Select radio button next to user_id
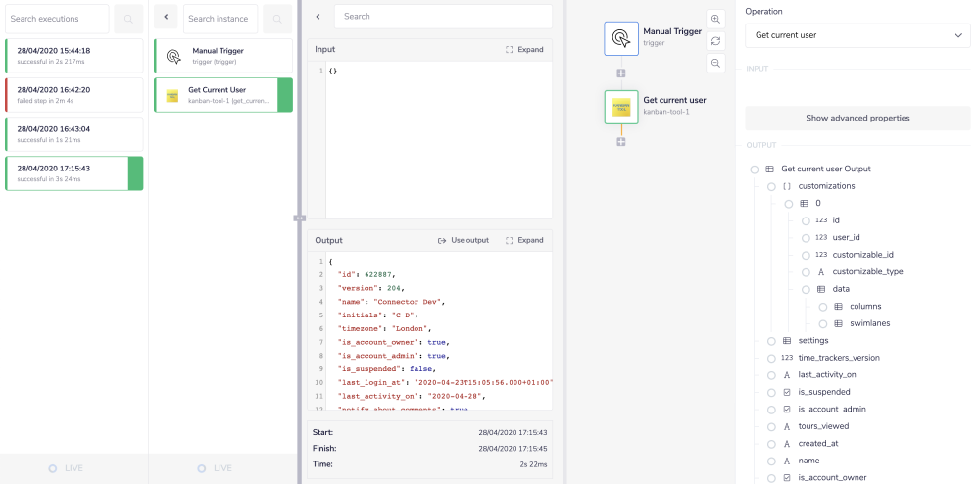This screenshot has width=980, height=485. 806,237
